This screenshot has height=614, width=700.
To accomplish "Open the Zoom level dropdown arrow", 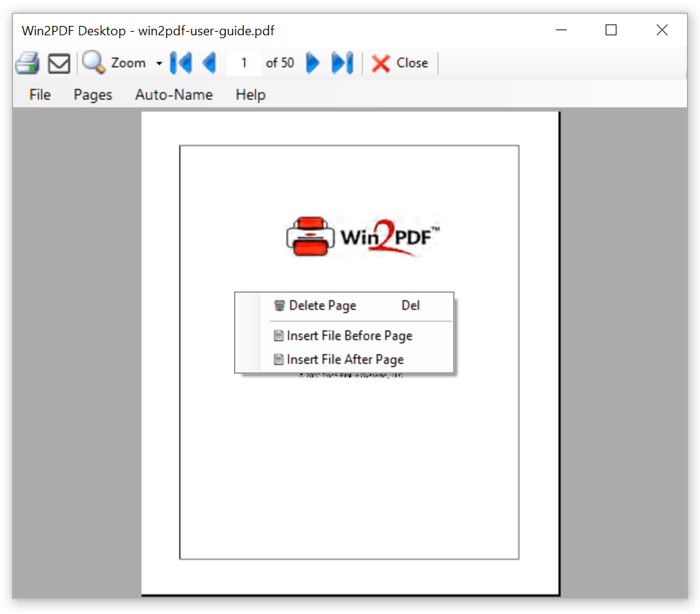I will click(158, 63).
